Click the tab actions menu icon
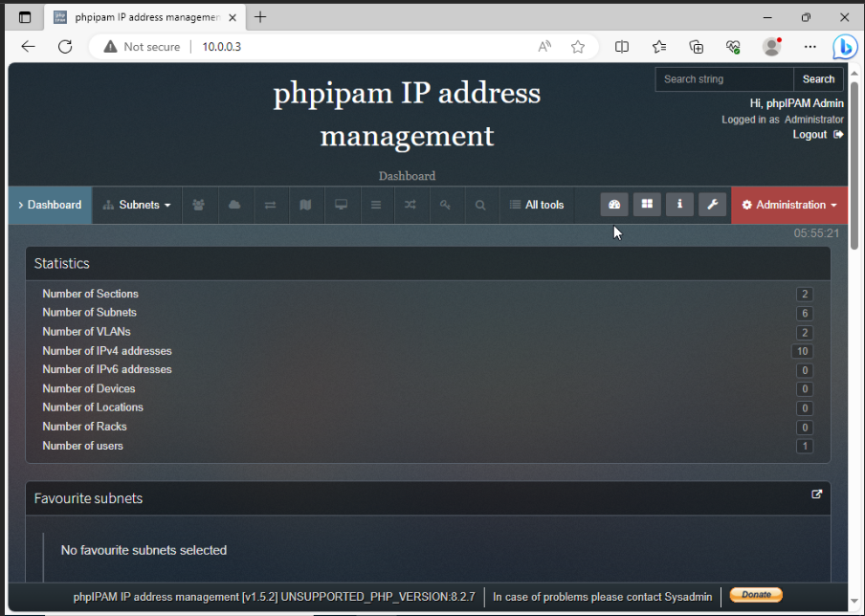 [25, 17]
